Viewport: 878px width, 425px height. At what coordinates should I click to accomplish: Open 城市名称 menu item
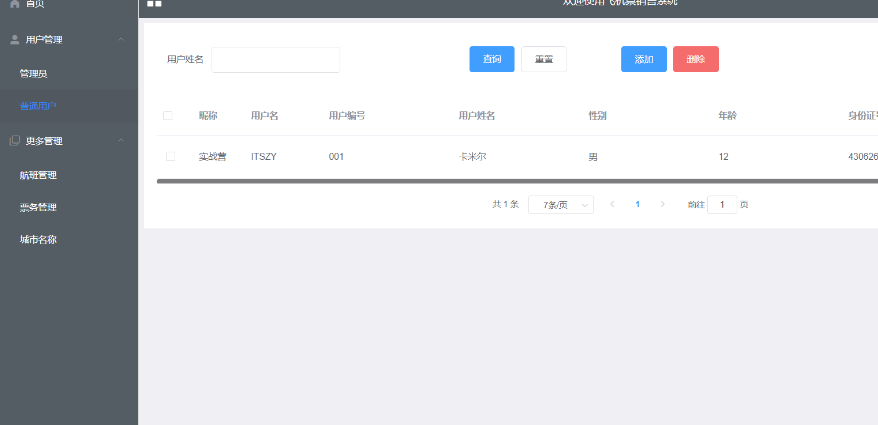tap(38, 240)
